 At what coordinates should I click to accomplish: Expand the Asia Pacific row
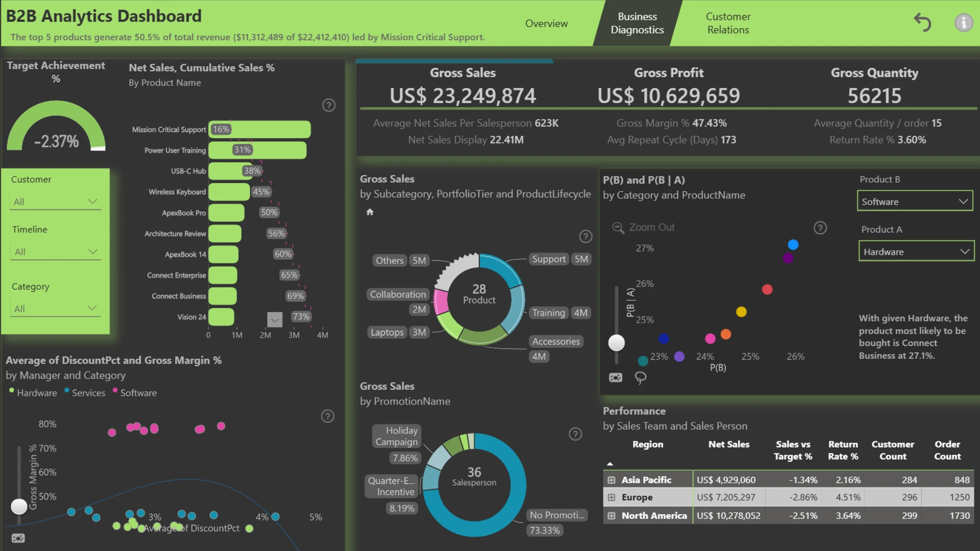[x=611, y=480]
